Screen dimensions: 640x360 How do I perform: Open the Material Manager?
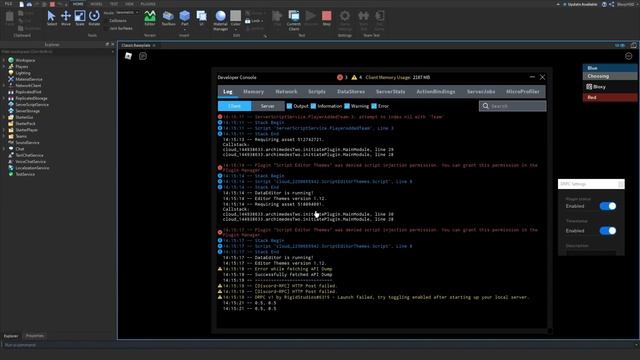[x=220, y=20]
